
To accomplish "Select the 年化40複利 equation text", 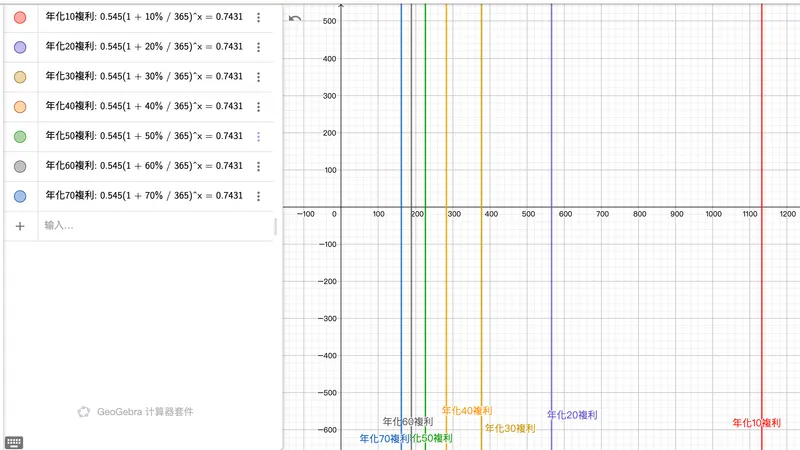I will 144,106.
